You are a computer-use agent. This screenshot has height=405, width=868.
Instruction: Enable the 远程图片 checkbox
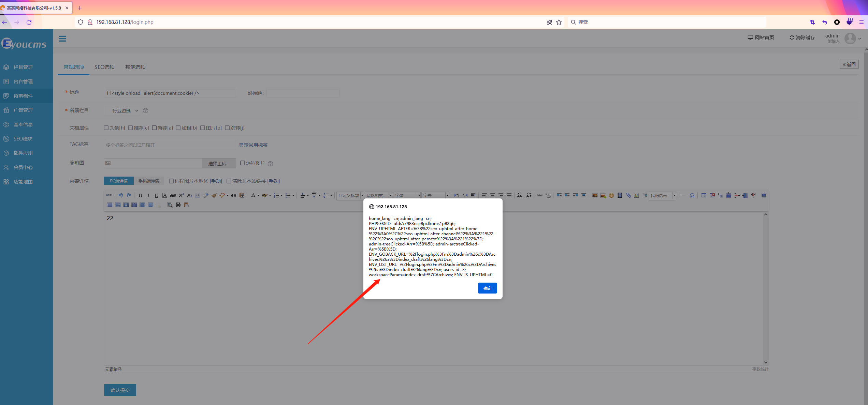(x=243, y=163)
